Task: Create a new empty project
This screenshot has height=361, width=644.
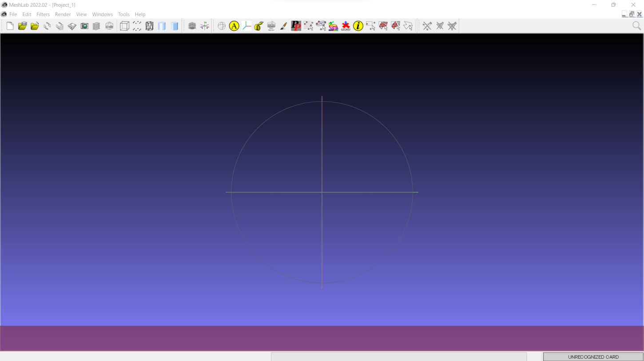Action: 10,26
